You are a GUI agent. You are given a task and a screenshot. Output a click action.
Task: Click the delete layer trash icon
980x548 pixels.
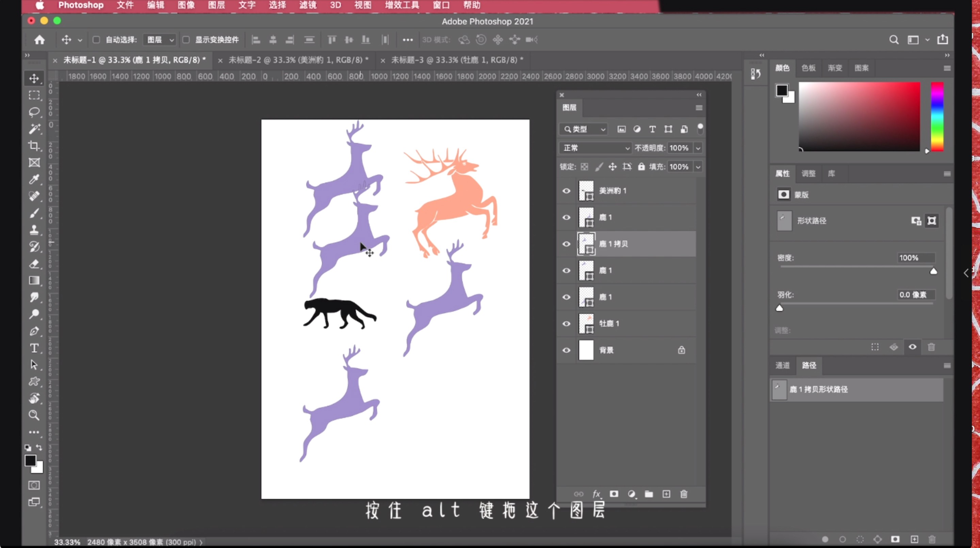point(684,494)
